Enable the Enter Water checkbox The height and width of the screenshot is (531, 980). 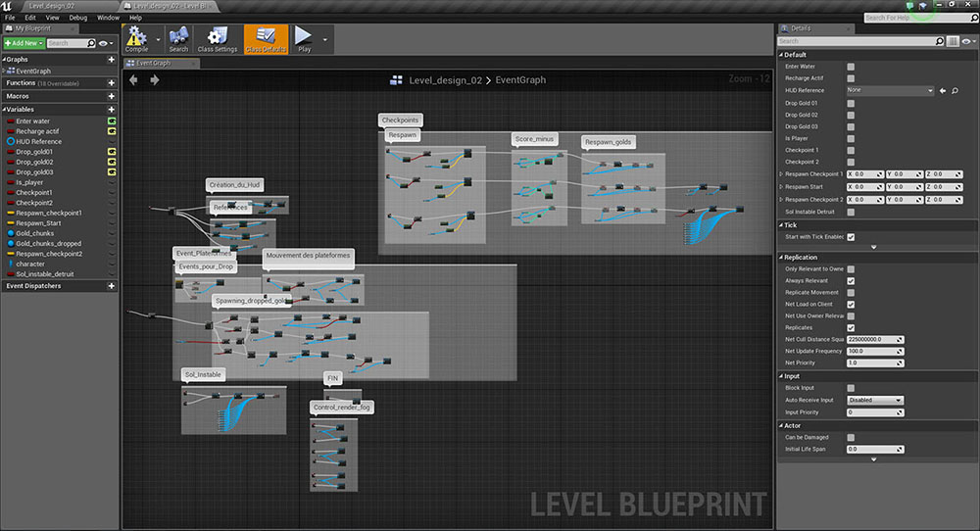[x=851, y=67]
